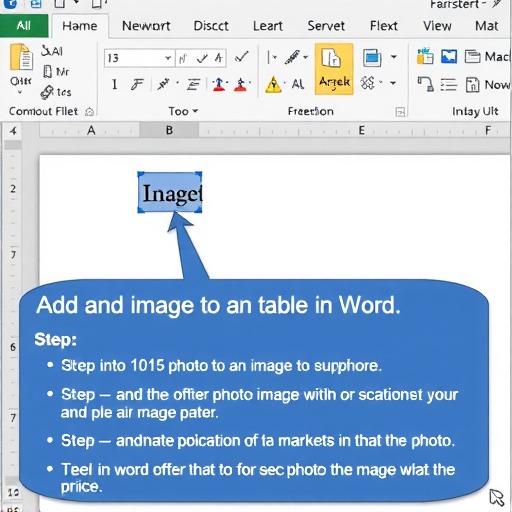Click the pen icon in the title bar

pos(496,4)
